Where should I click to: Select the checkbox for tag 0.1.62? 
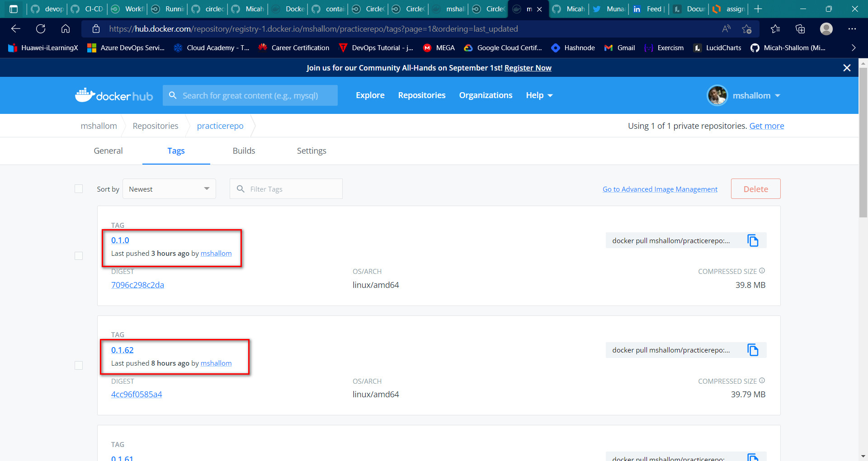point(79,365)
